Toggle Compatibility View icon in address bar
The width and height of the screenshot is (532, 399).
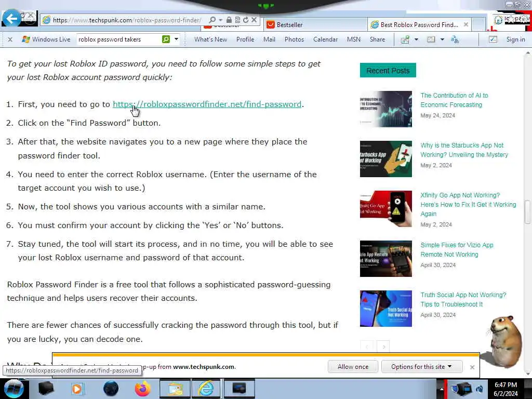[x=237, y=20]
